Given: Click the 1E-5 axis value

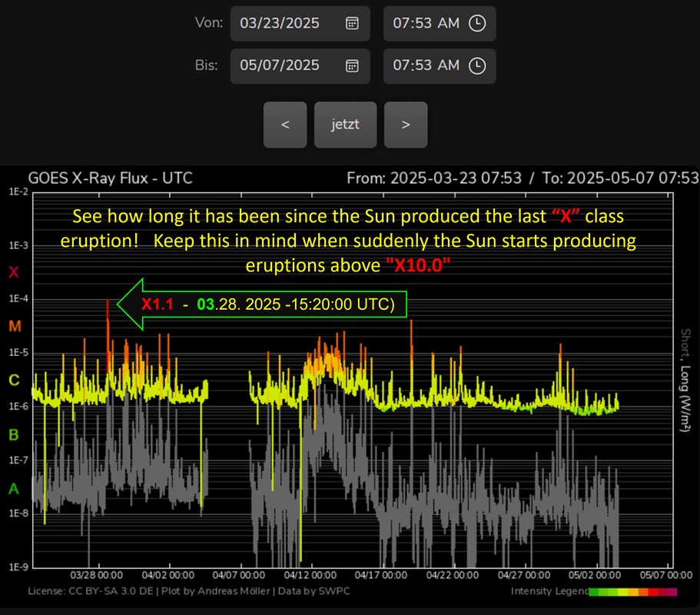Looking at the screenshot, I should [x=18, y=353].
